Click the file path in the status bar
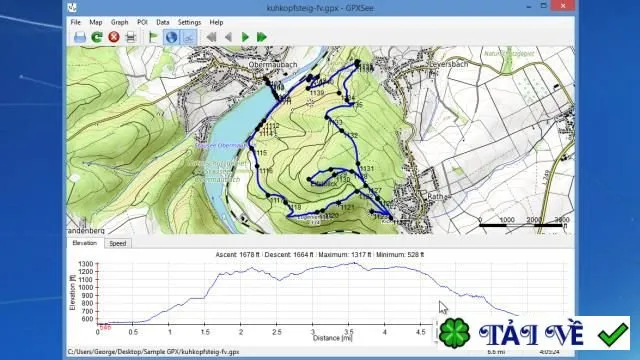This screenshot has height=360, width=640. [x=153, y=351]
